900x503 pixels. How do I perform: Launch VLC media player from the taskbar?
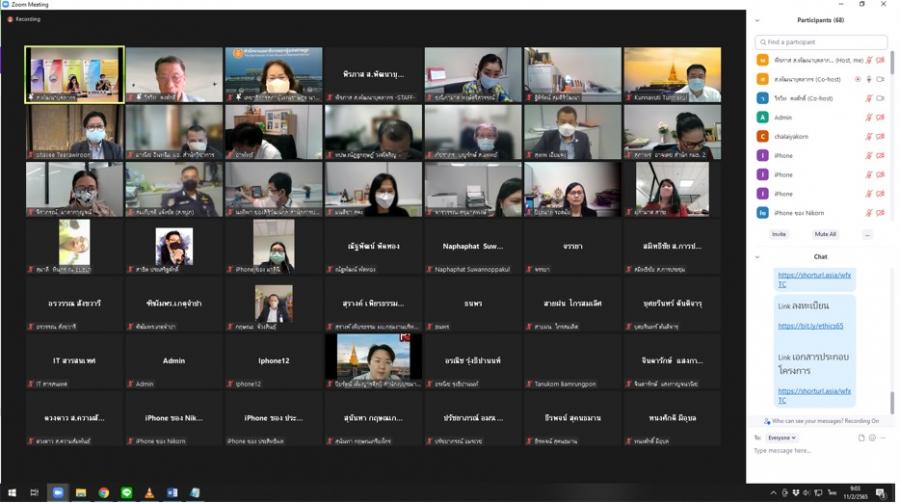point(149,493)
